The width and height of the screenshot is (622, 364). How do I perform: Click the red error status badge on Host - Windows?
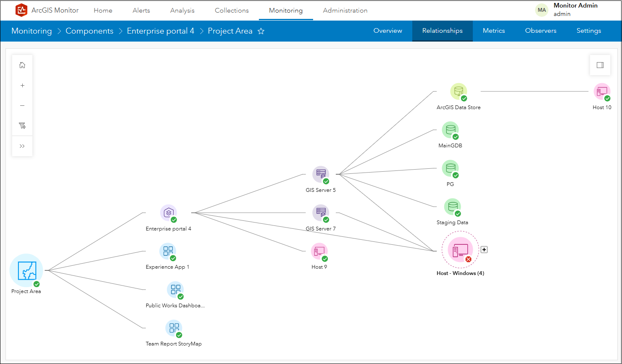point(469,259)
